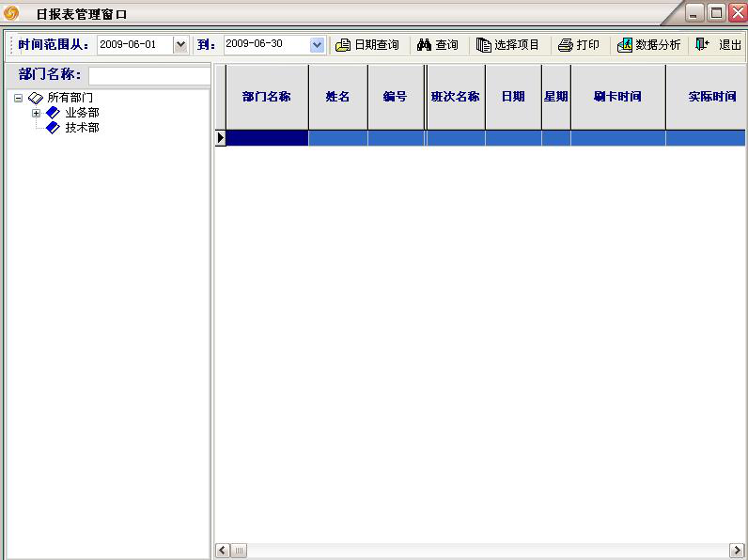Select 技术部 in department tree
748x560 pixels.
coord(82,128)
